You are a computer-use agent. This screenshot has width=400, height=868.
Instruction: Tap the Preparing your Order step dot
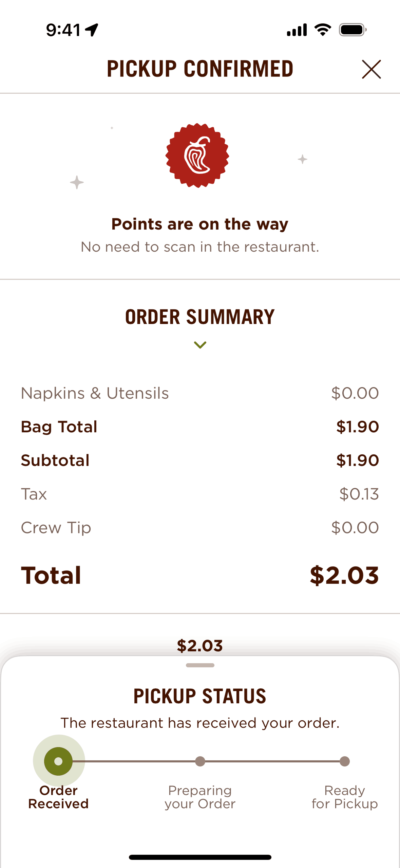point(200,761)
